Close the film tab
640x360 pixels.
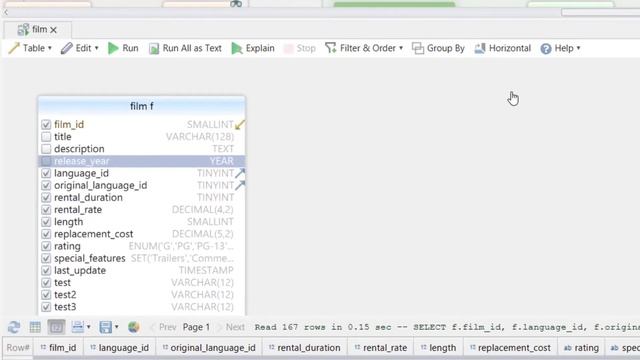[x=53, y=30]
